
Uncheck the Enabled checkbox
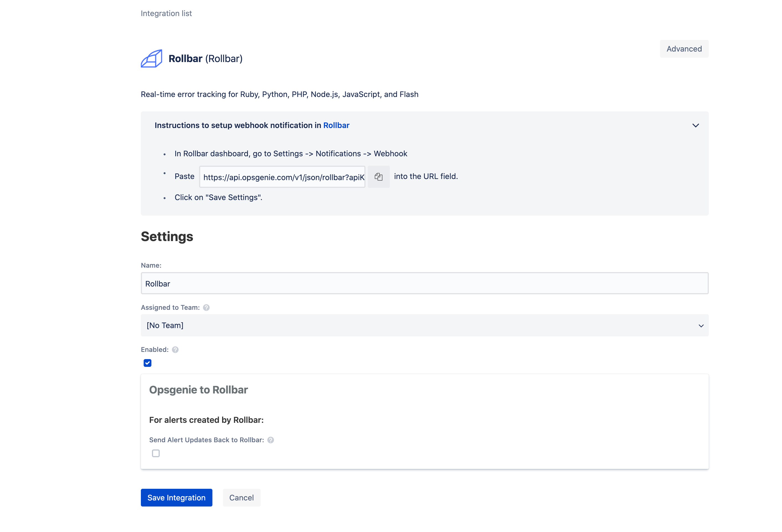click(147, 363)
